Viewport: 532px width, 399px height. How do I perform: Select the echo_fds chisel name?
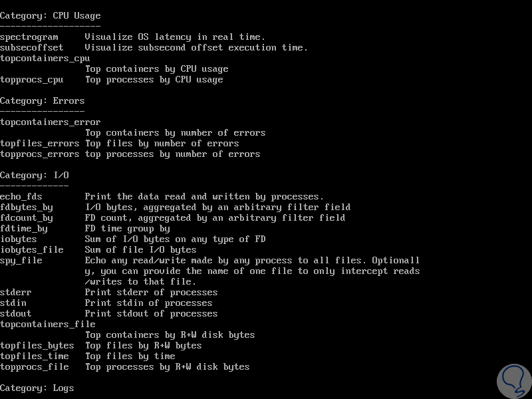point(21,197)
